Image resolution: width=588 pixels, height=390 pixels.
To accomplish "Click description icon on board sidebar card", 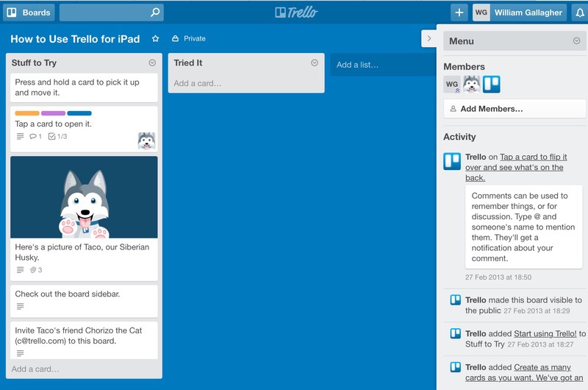I will 21,306.
